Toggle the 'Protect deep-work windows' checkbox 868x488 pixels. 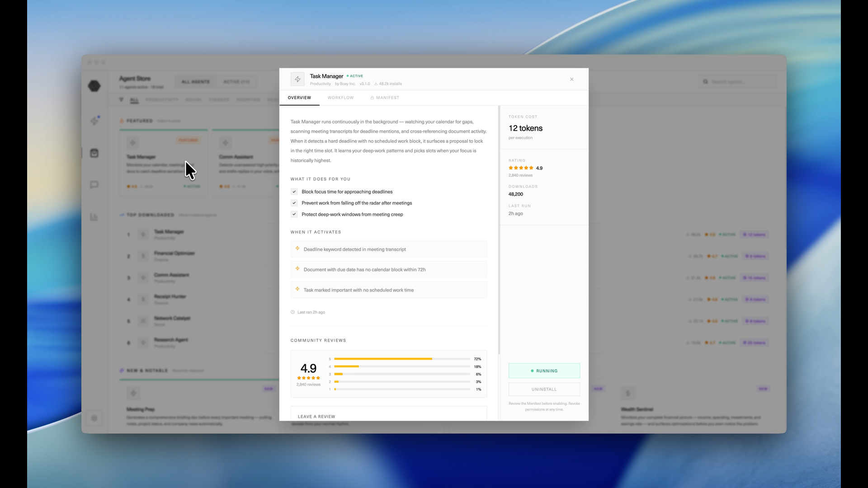294,214
